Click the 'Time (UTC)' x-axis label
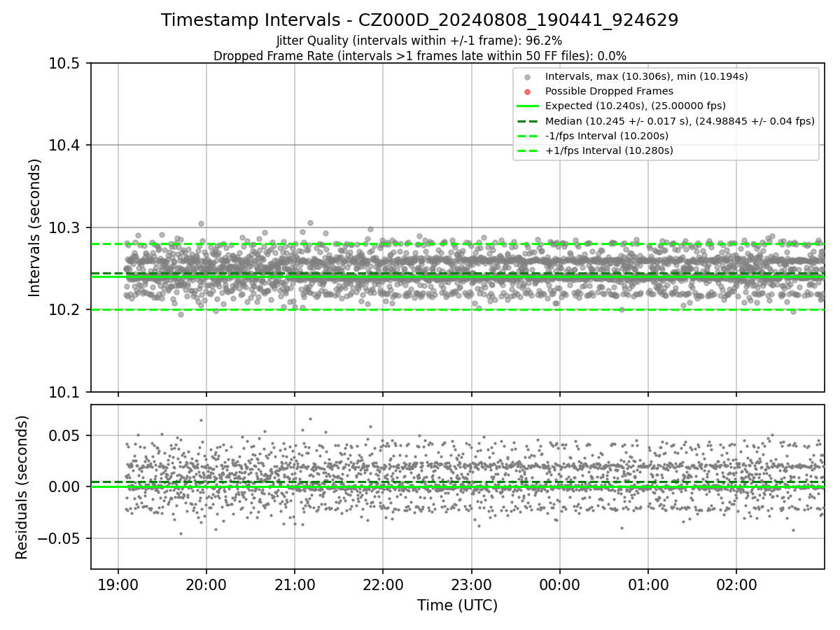Image resolution: width=840 pixels, height=630 pixels. pos(457,605)
